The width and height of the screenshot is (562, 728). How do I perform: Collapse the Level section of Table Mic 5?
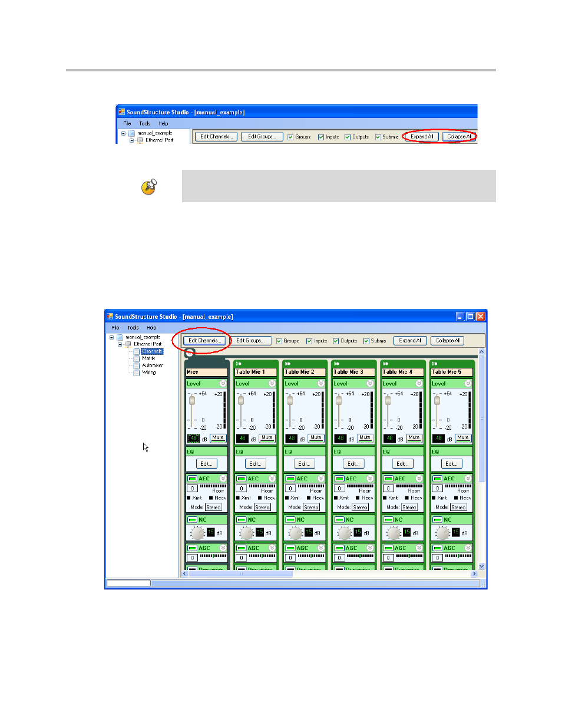(x=468, y=384)
